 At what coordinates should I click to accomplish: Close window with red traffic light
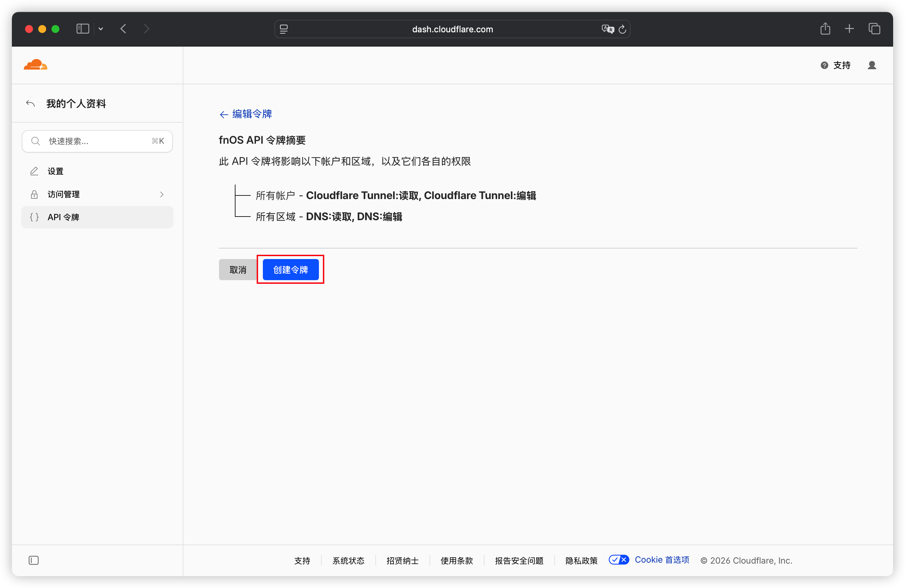[29, 29]
